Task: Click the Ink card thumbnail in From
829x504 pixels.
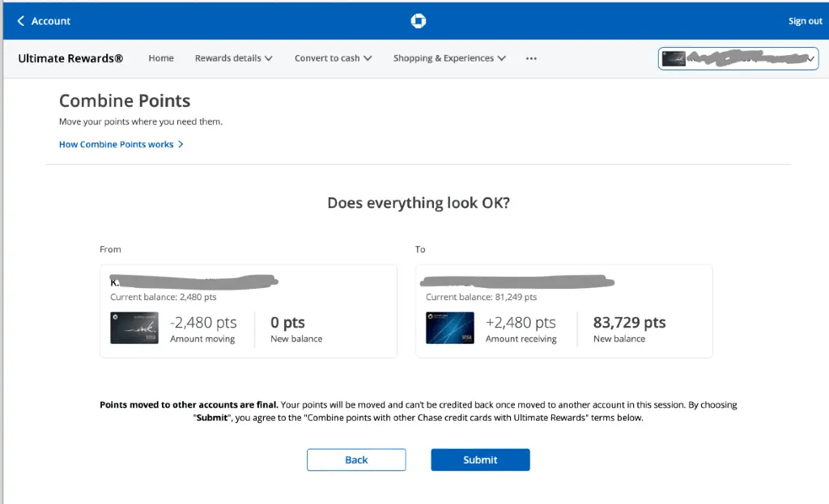Action: click(134, 328)
